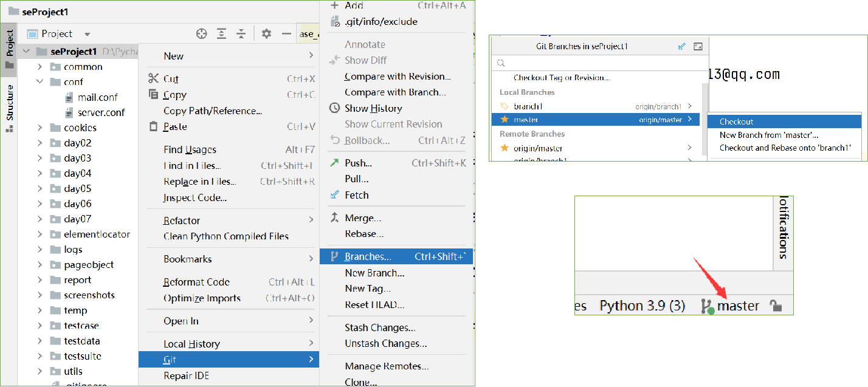Click Checkout in branch submenu
868x387 pixels.
(785, 122)
